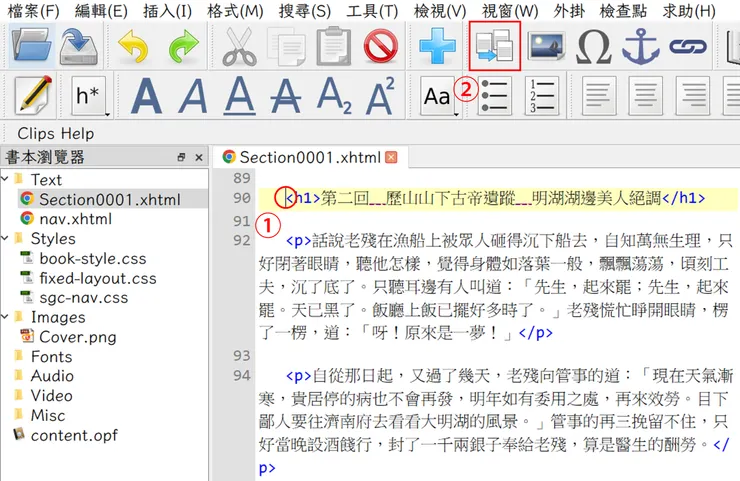
Task: Close the Section0001.xhtml tab
Action: (391, 157)
